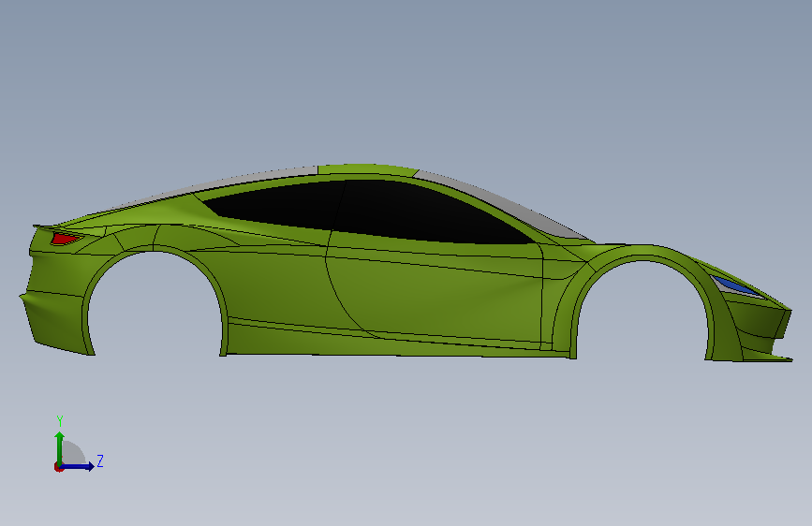This screenshot has width=812, height=526.
Task: Select the green roof panel face
Action: (366, 169)
